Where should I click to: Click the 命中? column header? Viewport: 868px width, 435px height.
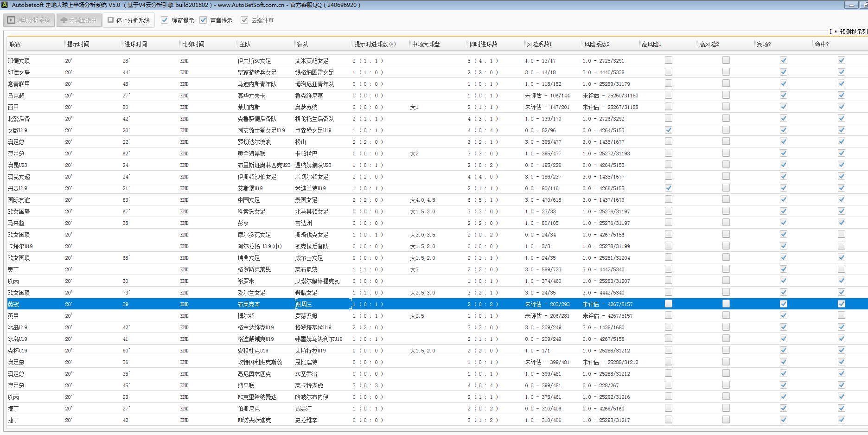[x=822, y=45]
